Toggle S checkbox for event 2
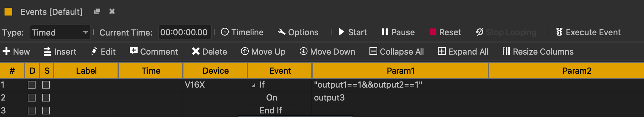Viewport: 644px width, 117px height. (x=46, y=98)
